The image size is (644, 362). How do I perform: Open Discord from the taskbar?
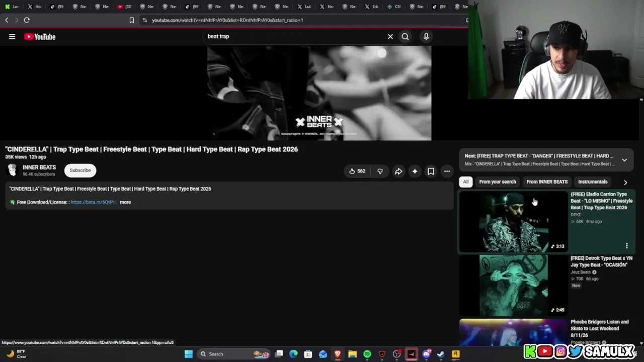pyautogui.click(x=426, y=354)
